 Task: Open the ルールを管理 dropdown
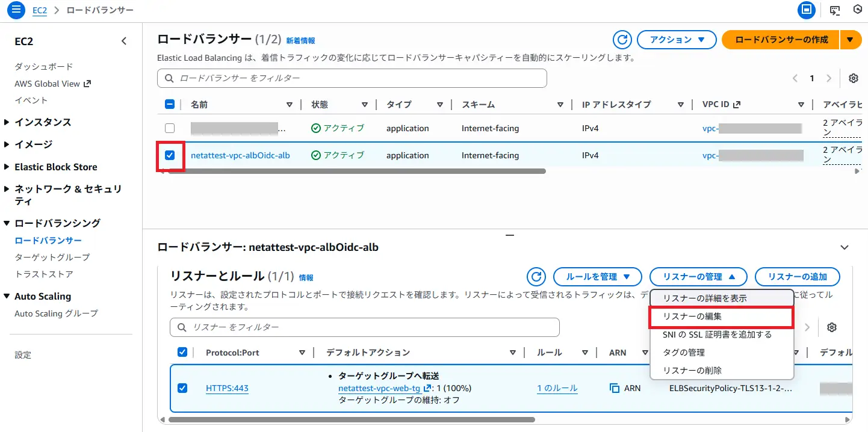pyautogui.click(x=598, y=277)
